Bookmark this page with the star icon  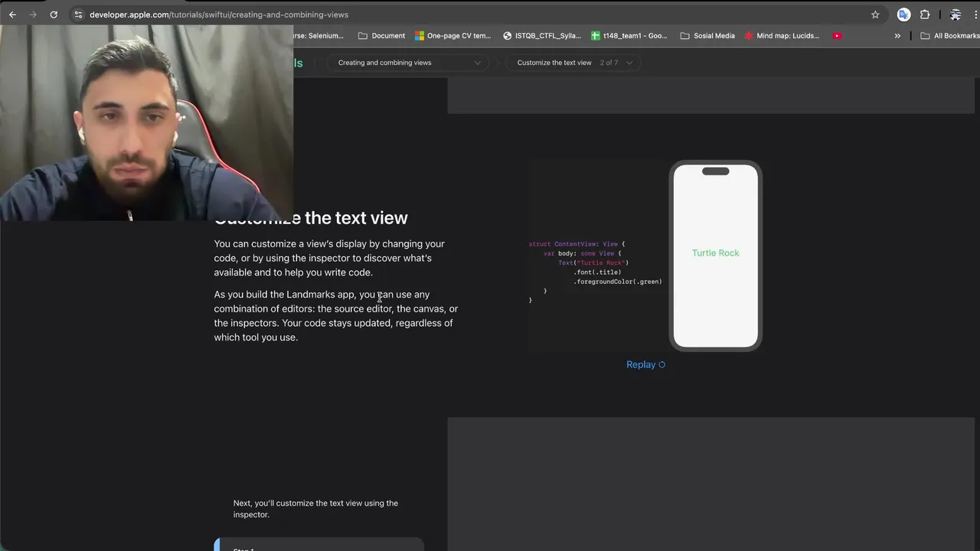coord(875,15)
